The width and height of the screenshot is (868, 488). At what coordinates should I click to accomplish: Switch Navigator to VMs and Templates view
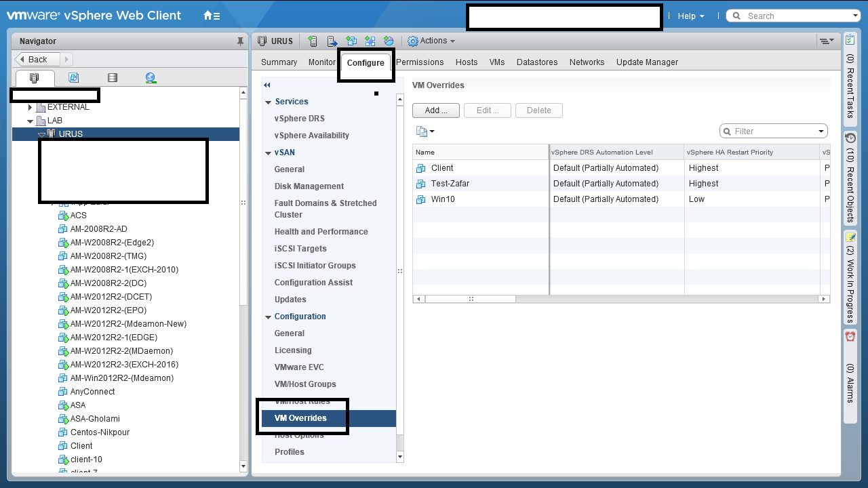click(73, 78)
